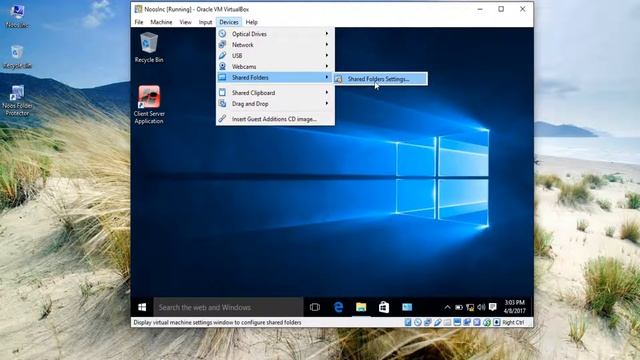The width and height of the screenshot is (640, 360).
Task: Click the network tray icon in guest
Action: [470, 307]
